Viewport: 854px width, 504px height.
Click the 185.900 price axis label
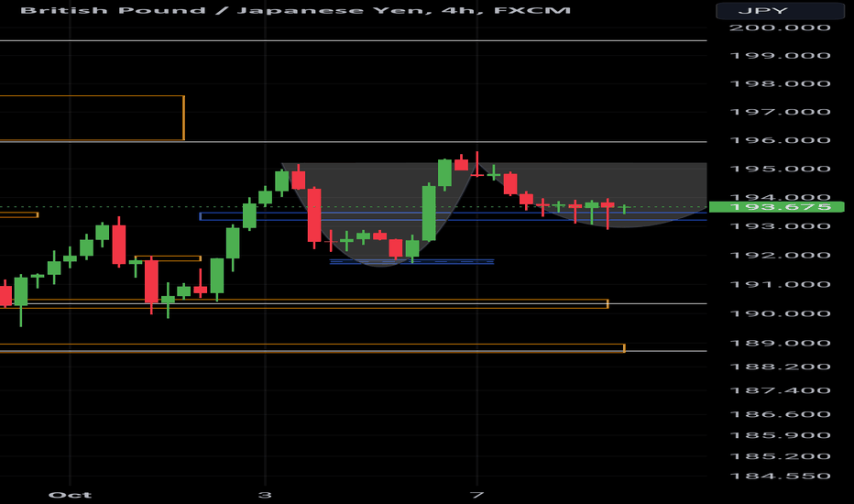(x=780, y=434)
